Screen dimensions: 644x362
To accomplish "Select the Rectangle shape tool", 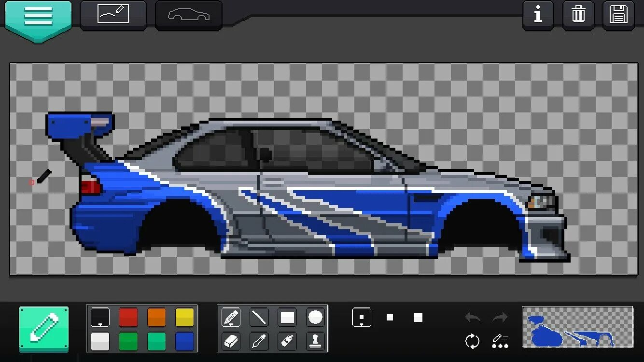I will (287, 318).
